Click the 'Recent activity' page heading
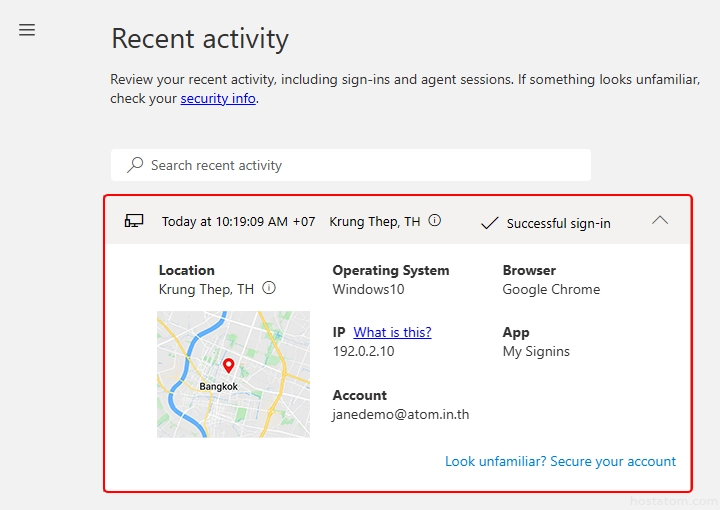This screenshot has height=510, width=720. click(x=200, y=38)
